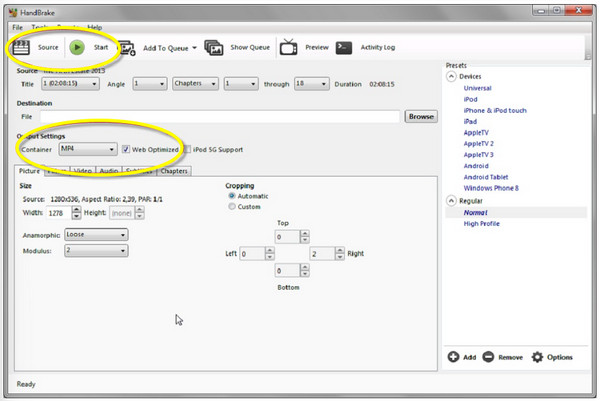Click the Add To Queue toolbar label
This screenshot has height=401, width=600.
coord(166,48)
